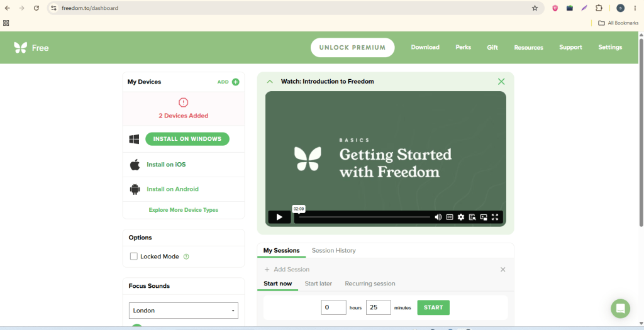
Task: Open video settings gear icon
Action: pos(461,217)
